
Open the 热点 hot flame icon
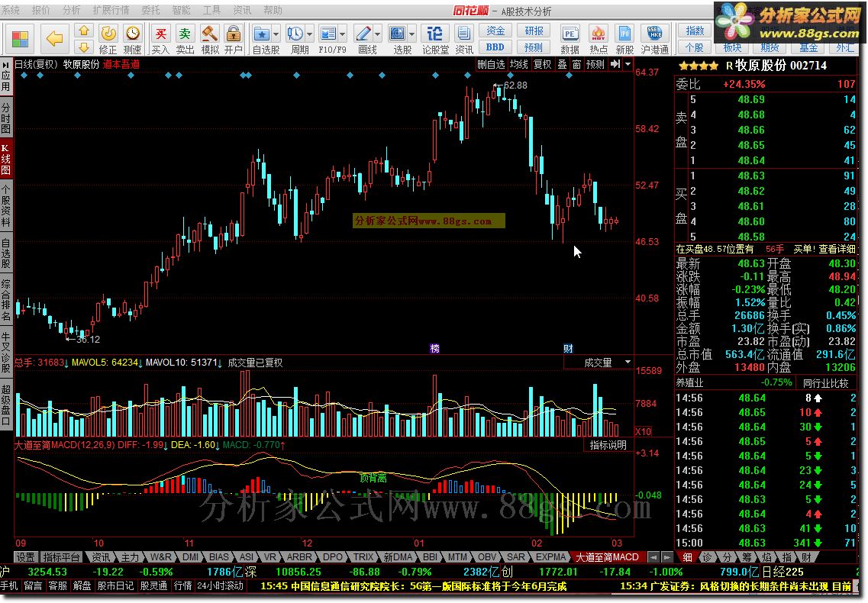click(x=598, y=34)
